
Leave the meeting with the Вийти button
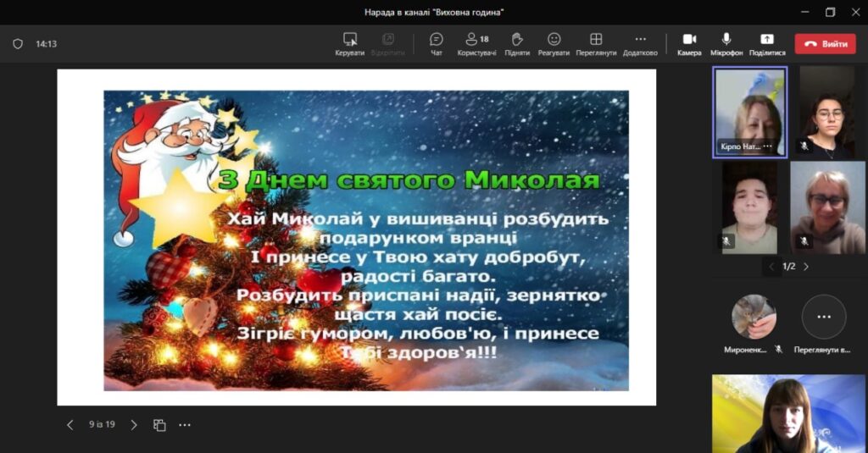pos(825,44)
